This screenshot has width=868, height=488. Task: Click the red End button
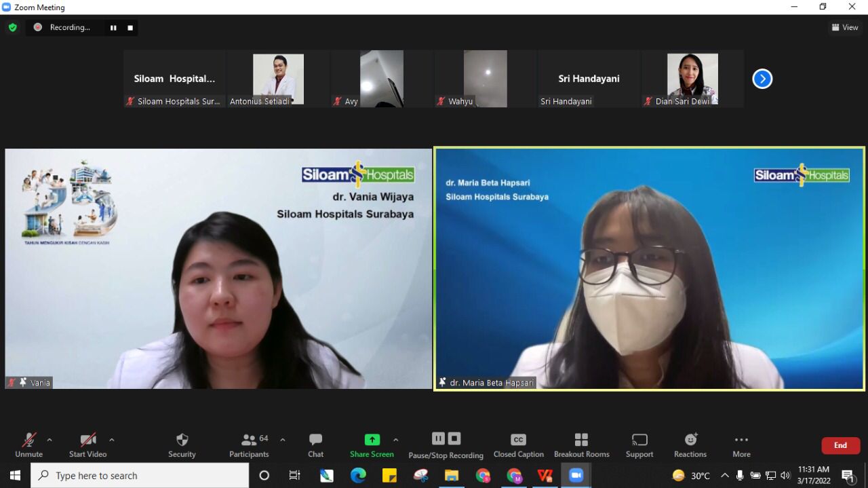pos(840,445)
